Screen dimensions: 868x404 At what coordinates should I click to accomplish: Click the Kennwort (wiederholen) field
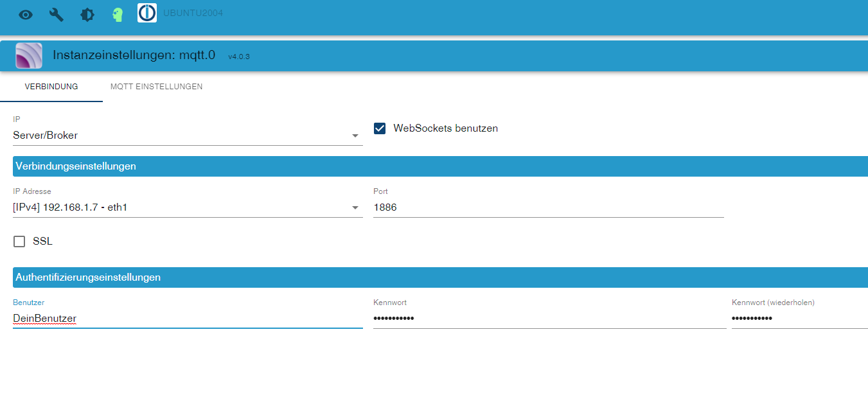799,319
